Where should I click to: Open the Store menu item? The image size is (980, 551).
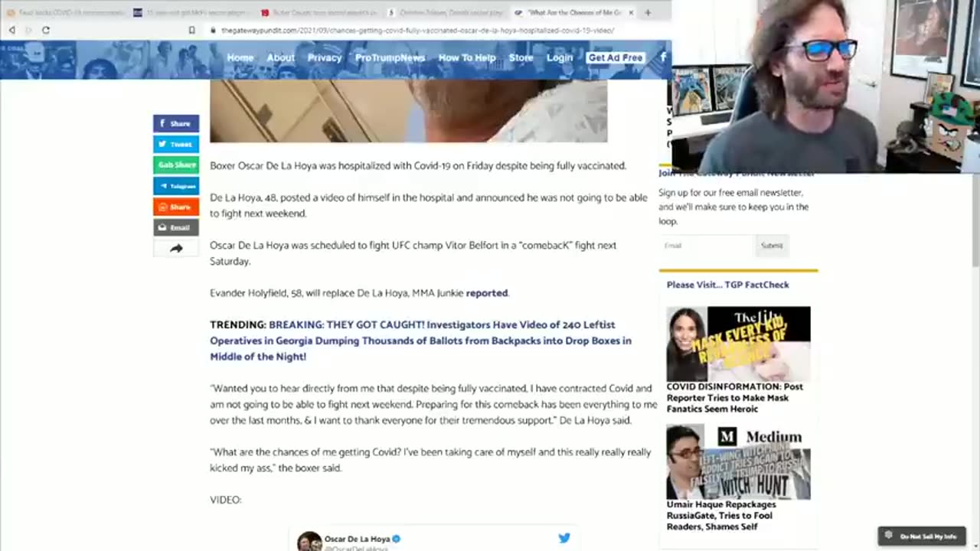click(521, 57)
